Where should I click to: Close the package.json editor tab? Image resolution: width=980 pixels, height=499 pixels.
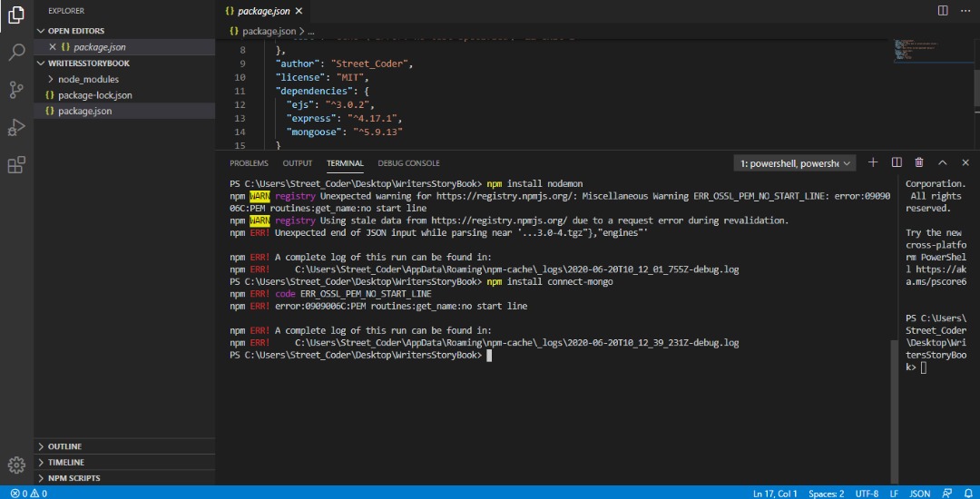tap(299, 11)
